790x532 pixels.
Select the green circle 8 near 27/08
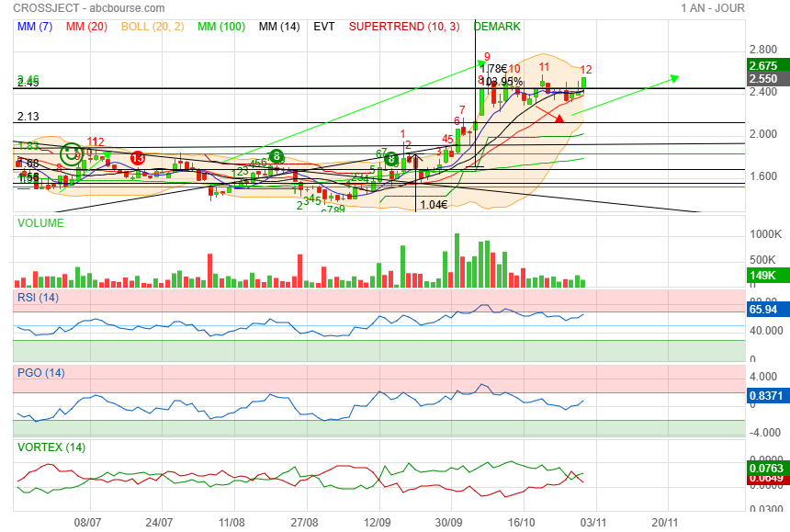click(x=276, y=156)
